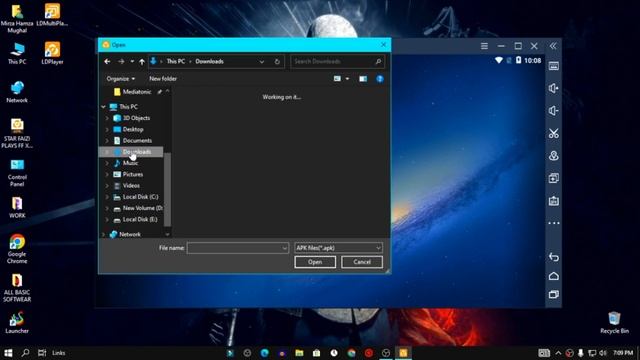The width and height of the screenshot is (640, 360).
Task: Click LDPlayer scissors screenshot icon
Action: coord(553,133)
